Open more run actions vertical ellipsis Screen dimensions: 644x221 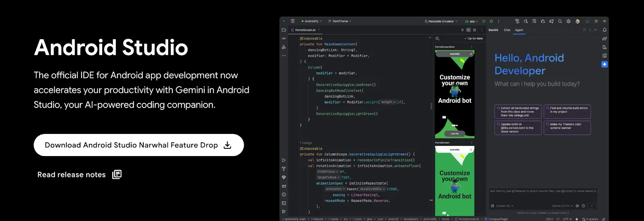click(x=498, y=21)
